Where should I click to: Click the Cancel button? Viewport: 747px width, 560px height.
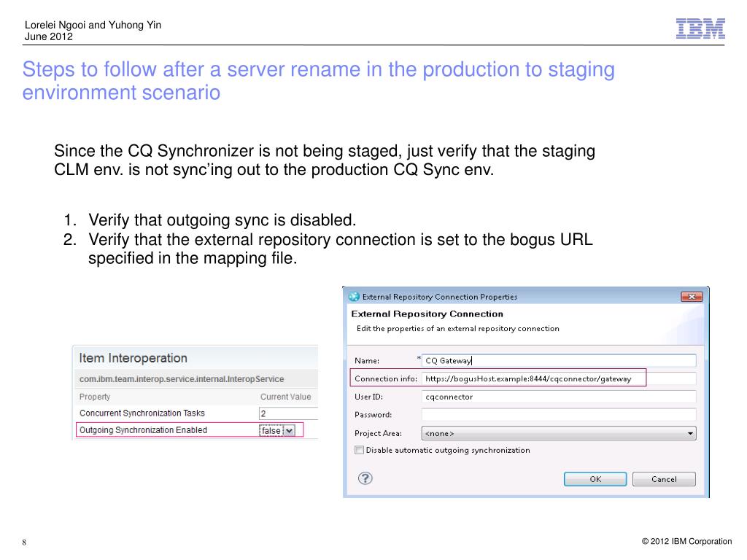pos(664,479)
